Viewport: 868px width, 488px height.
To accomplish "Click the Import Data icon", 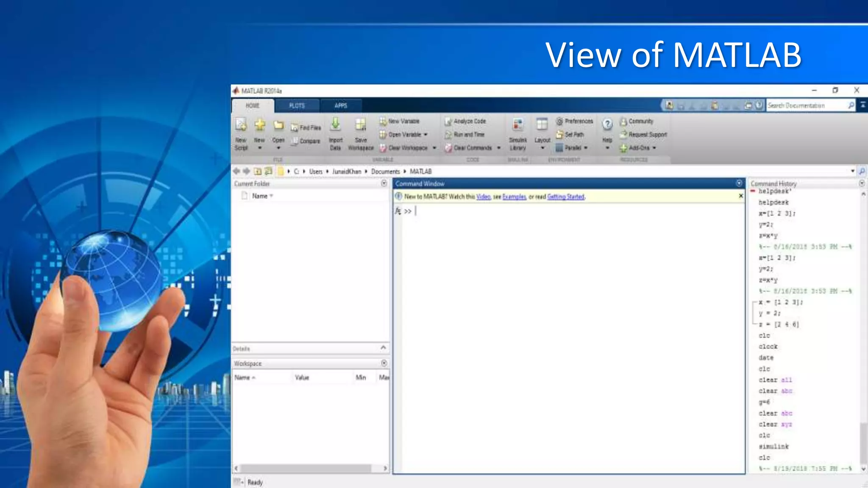I will (x=335, y=125).
